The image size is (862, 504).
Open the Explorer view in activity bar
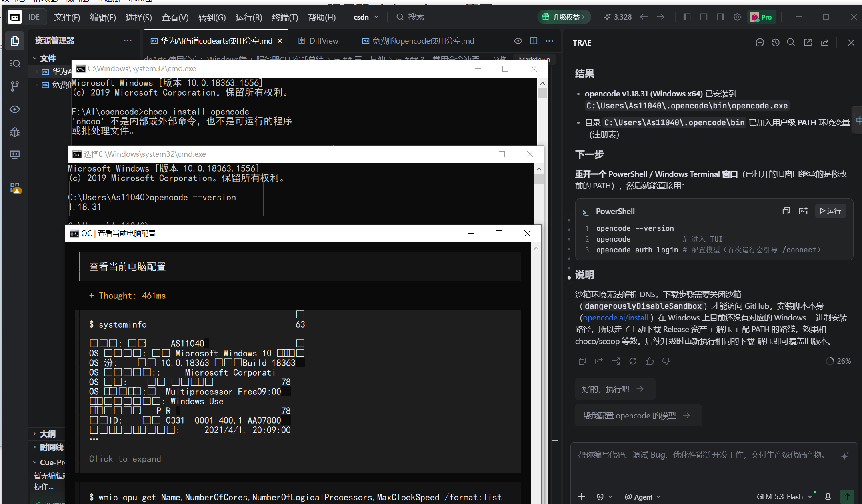15,40
